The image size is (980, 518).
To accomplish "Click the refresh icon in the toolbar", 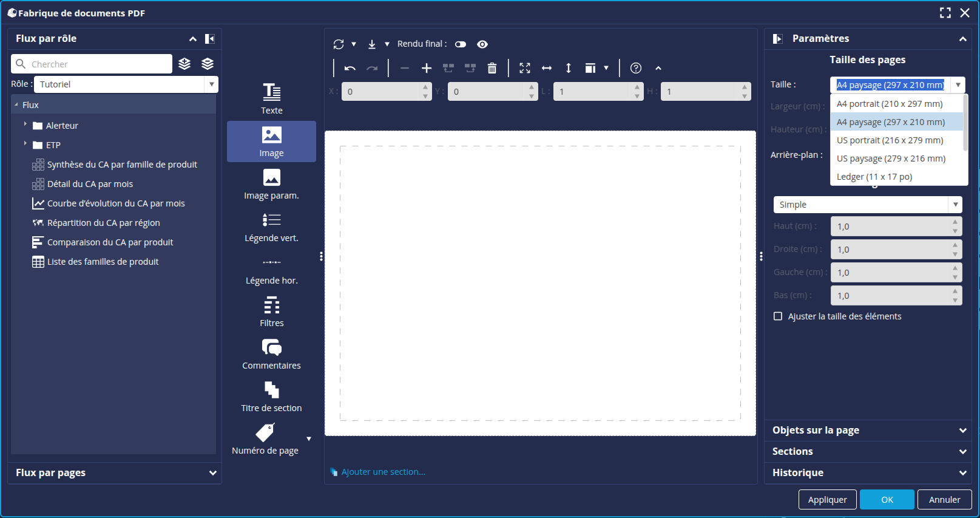I will (x=339, y=44).
